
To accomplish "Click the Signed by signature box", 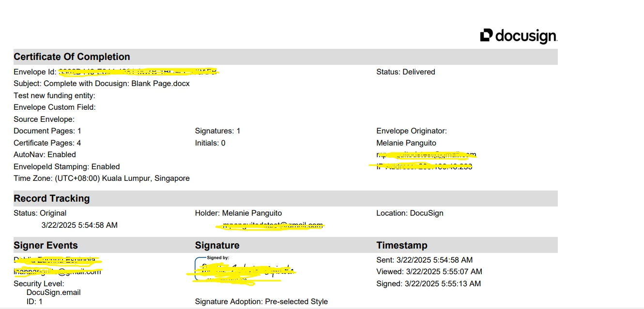I will coord(245,269).
